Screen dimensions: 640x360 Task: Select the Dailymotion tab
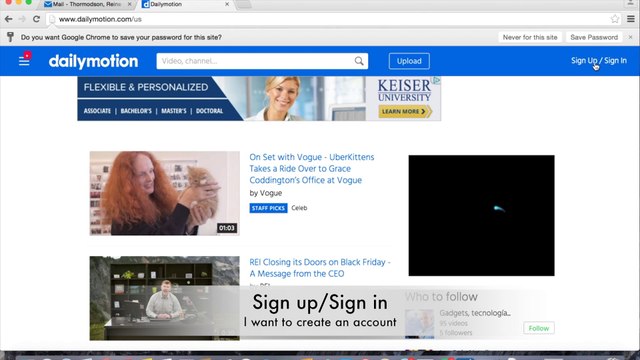pos(186,4)
